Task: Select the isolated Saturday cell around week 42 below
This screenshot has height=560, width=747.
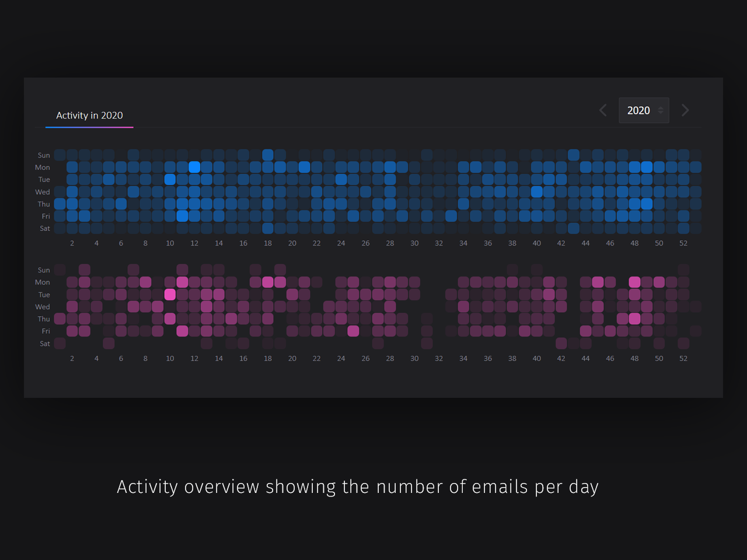Action: click(x=561, y=344)
